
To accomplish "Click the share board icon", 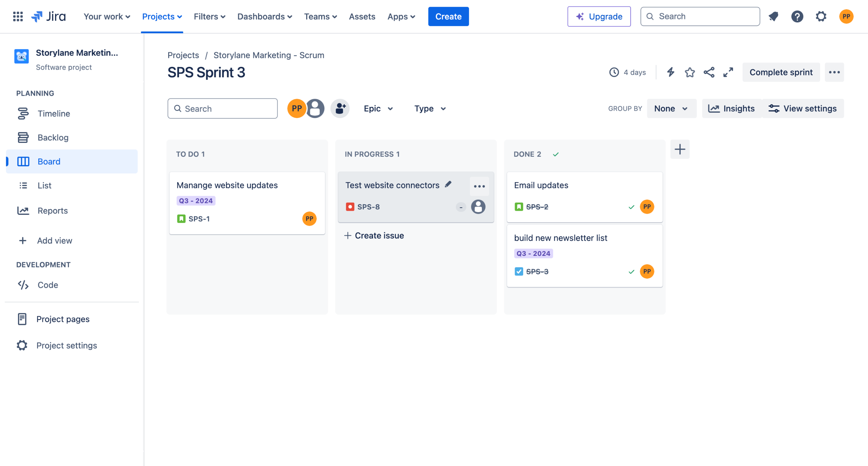I will [x=709, y=72].
